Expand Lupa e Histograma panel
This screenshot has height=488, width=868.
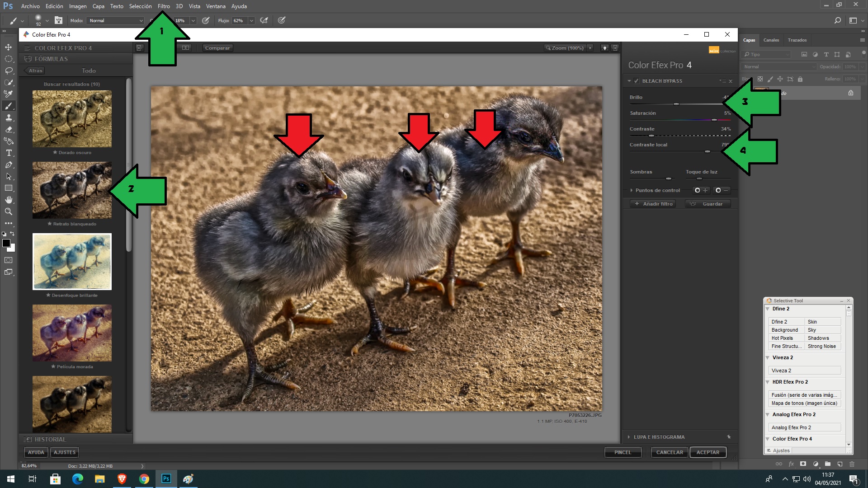pos(629,437)
